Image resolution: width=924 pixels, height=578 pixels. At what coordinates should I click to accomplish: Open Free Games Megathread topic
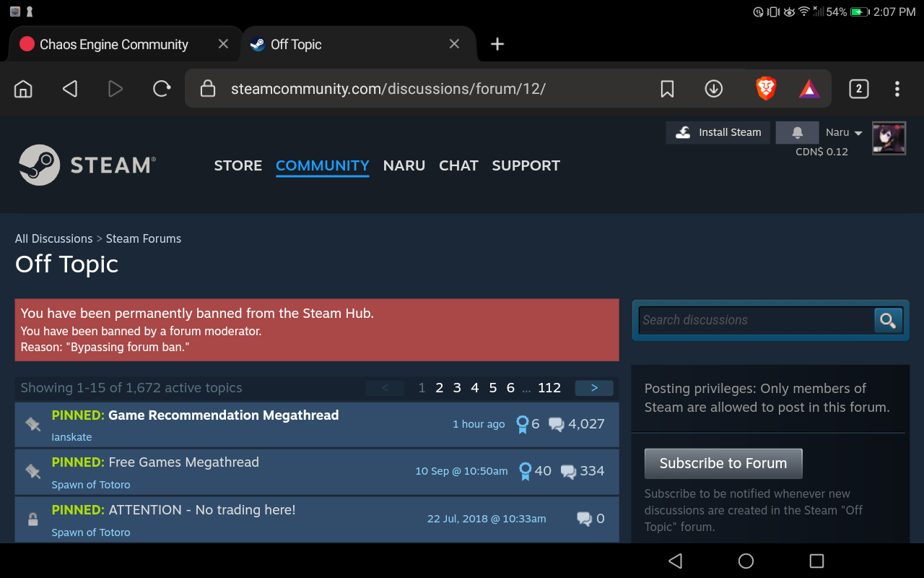[183, 462]
